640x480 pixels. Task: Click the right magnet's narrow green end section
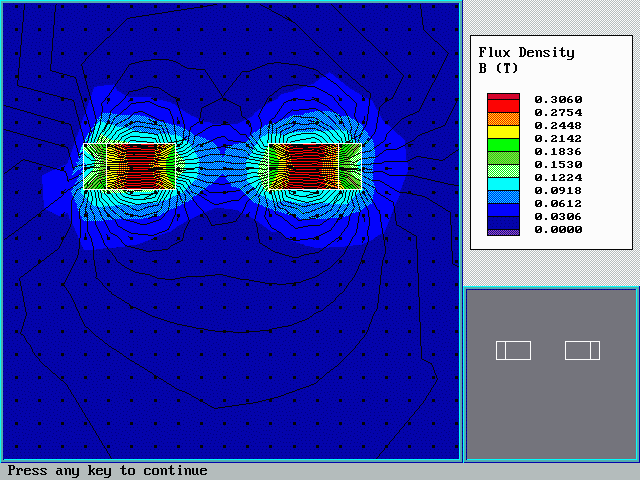tap(350, 167)
